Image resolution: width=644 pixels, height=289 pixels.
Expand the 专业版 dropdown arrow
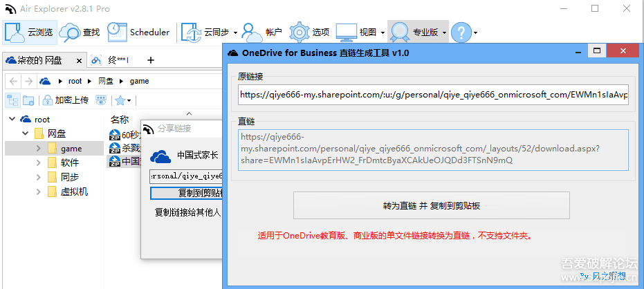(444, 32)
